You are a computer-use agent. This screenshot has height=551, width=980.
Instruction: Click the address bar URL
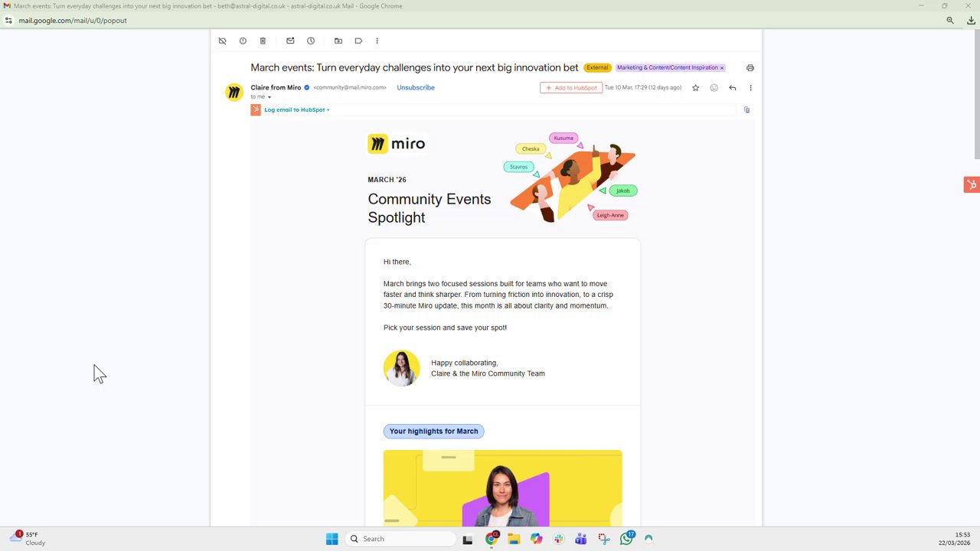(73, 21)
